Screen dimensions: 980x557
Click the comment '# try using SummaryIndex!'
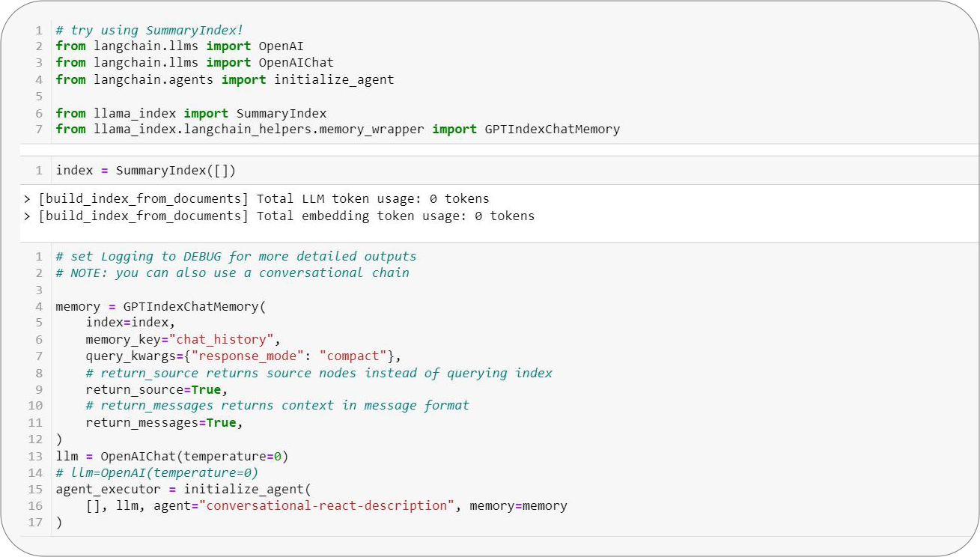click(149, 31)
